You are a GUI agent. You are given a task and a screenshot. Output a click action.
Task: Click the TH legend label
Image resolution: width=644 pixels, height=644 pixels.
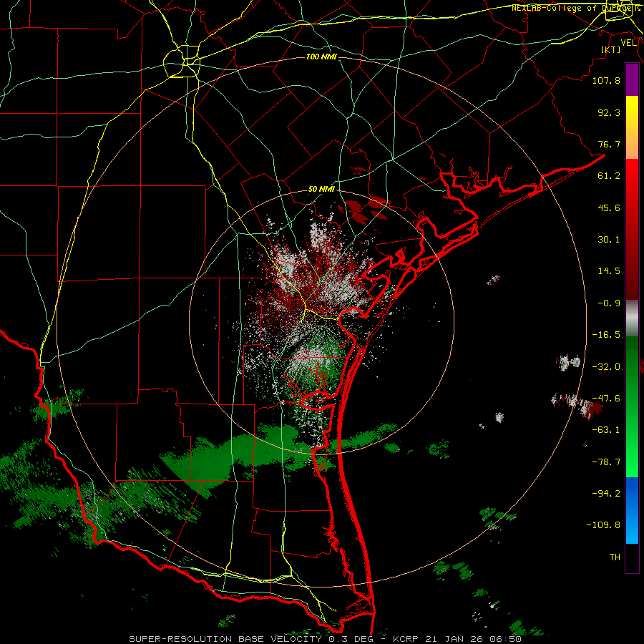pyautogui.click(x=615, y=557)
